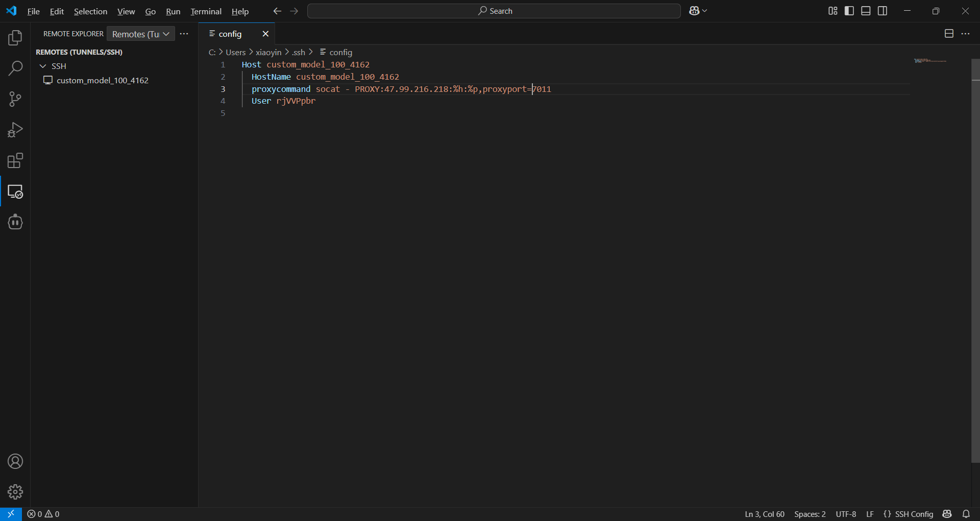Select the custom_model_100_4162 SSH host

pyautogui.click(x=103, y=80)
